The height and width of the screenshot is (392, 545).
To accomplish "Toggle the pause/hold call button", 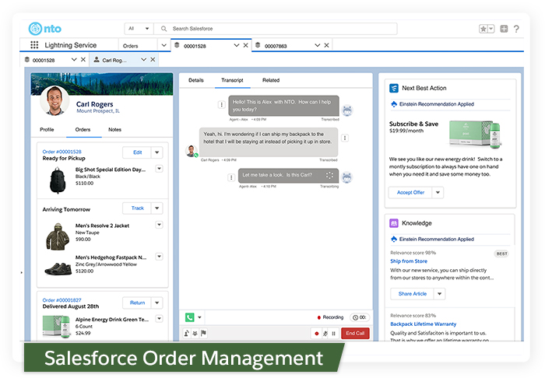I will [334, 333].
